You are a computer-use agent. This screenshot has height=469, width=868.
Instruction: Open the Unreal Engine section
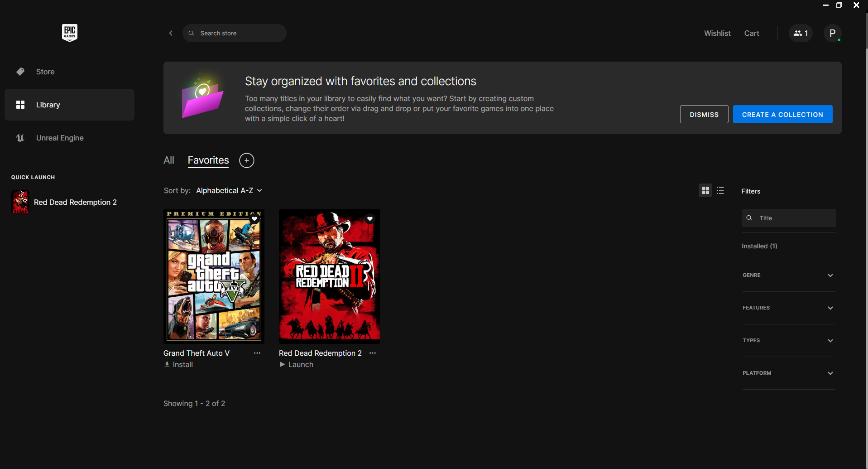69,138
